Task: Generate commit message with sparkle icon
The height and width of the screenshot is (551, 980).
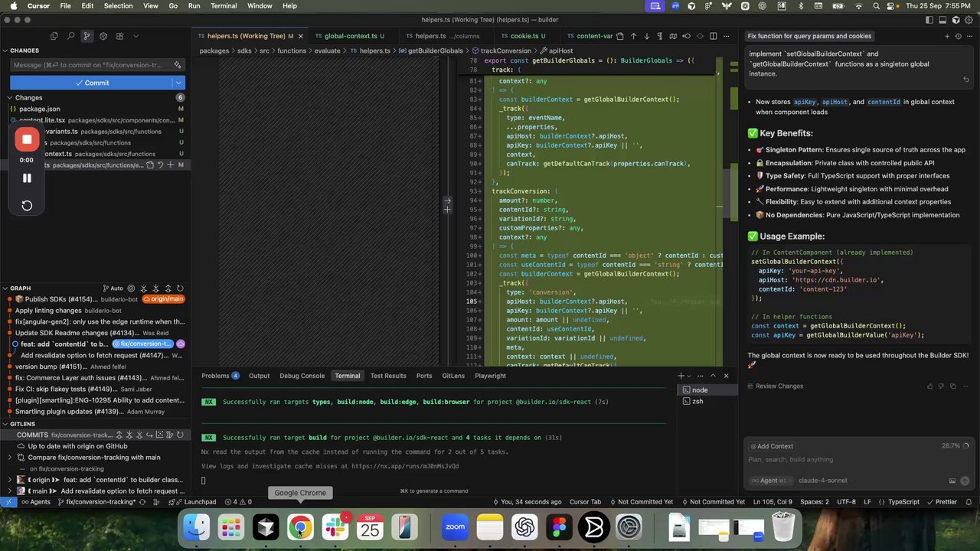Action: 178,65
